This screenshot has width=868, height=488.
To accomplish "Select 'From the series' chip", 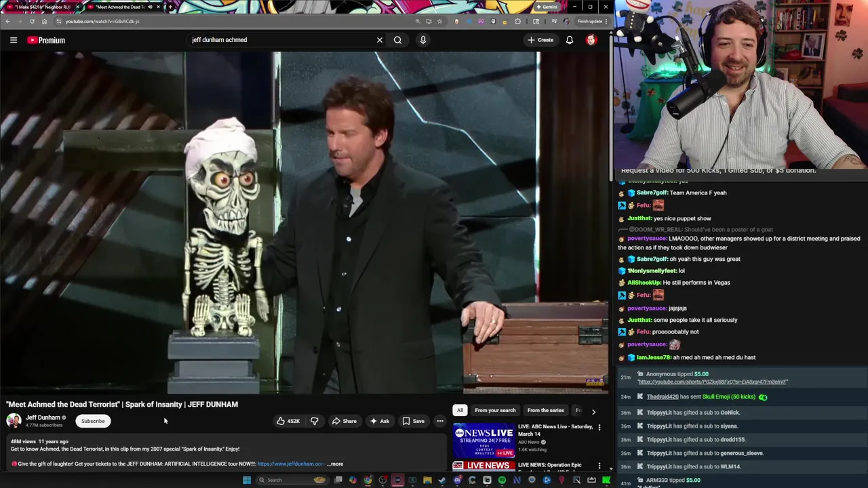I will point(545,410).
